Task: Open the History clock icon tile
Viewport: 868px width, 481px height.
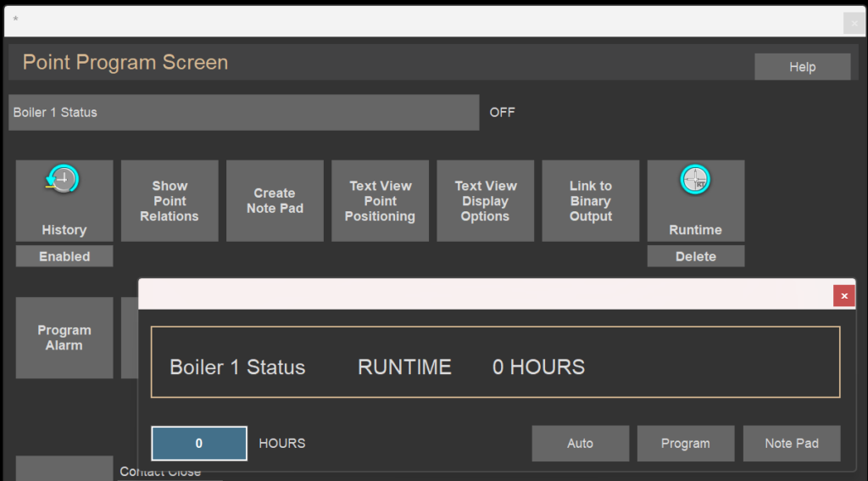Action: pyautogui.click(x=64, y=200)
